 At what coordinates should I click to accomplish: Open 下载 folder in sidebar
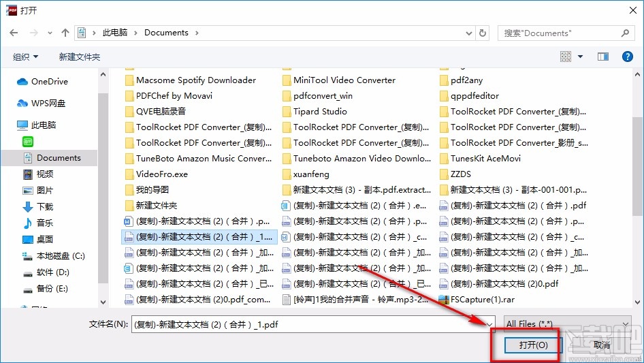pyautogui.click(x=38, y=207)
